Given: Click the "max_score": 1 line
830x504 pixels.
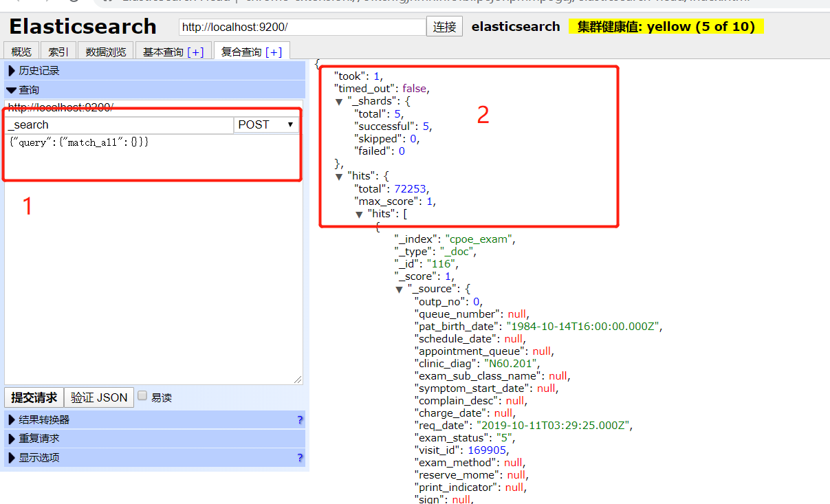Looking at the screenshot, I should point(396,201).
